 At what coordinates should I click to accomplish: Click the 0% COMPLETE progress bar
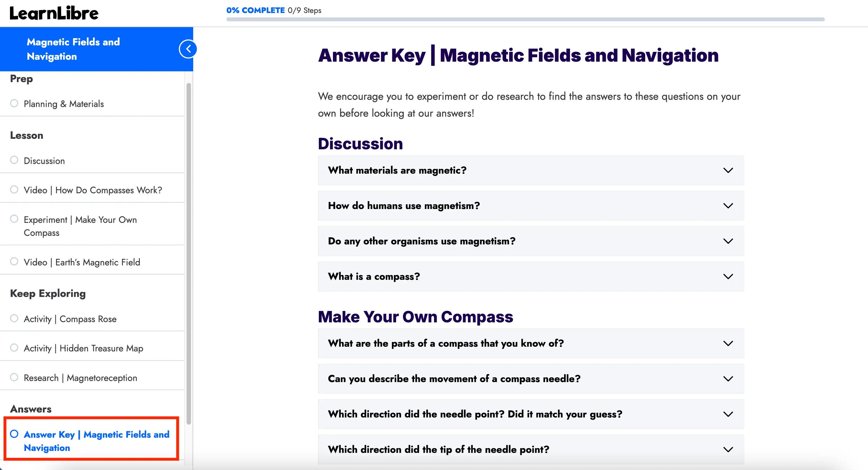coord(526,19)
